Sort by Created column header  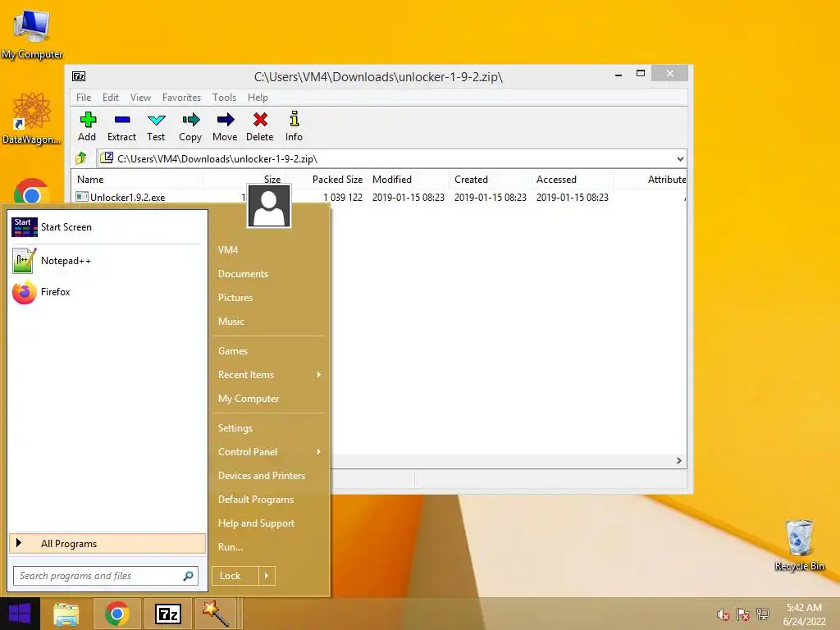491,180
